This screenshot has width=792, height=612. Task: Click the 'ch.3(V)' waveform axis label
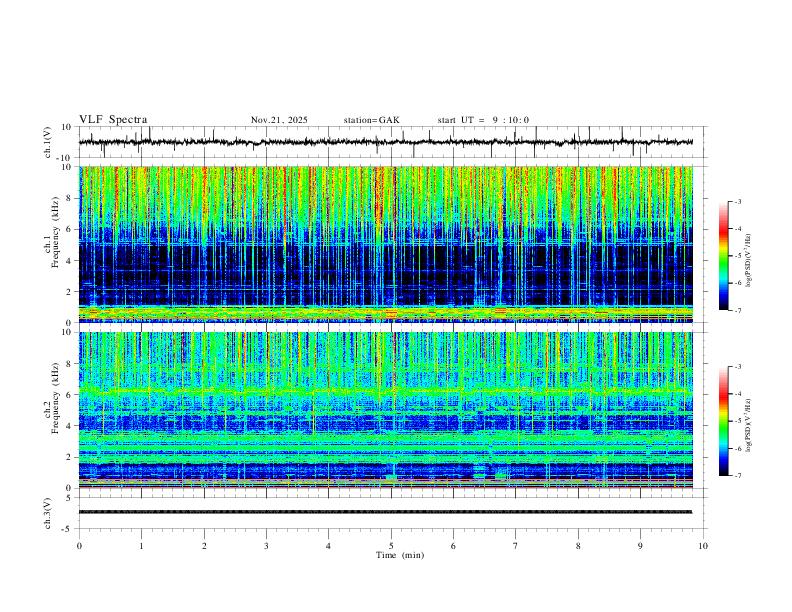click(x=48, y=514)
